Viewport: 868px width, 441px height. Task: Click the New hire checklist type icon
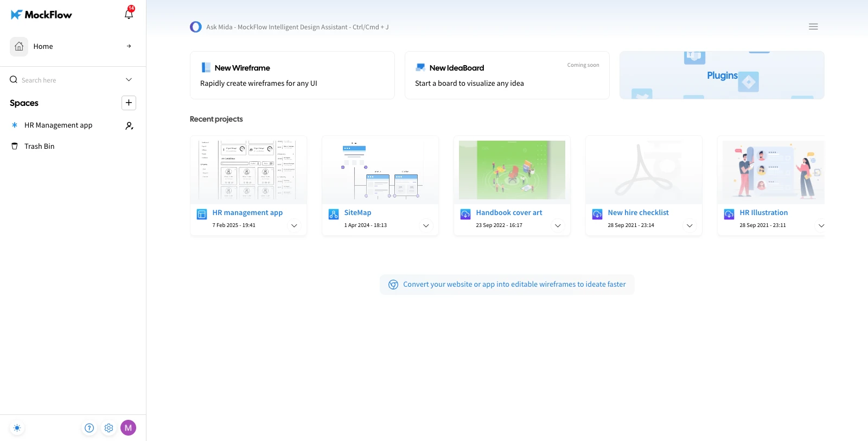tap(597, 214)
